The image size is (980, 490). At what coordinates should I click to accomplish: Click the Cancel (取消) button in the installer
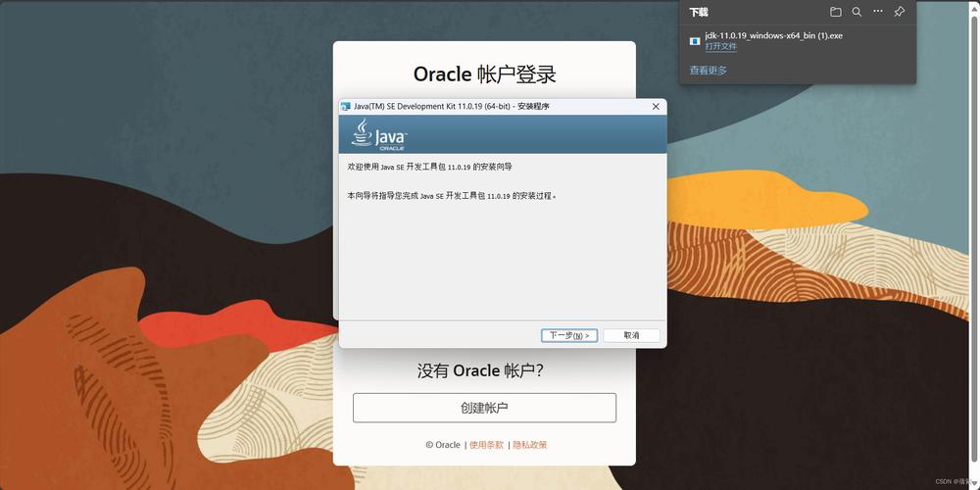pyautogui.click(x=631, y=335)
